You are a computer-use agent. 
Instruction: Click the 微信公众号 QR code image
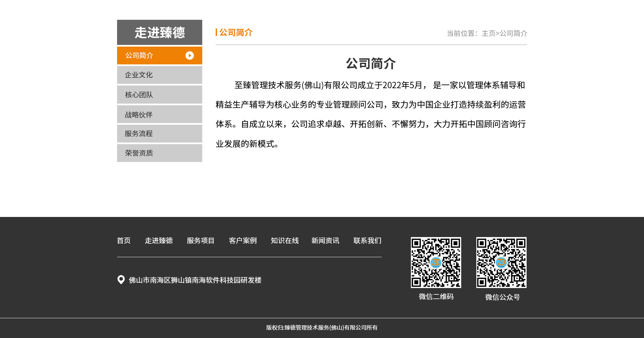click(x=501, y=263)
